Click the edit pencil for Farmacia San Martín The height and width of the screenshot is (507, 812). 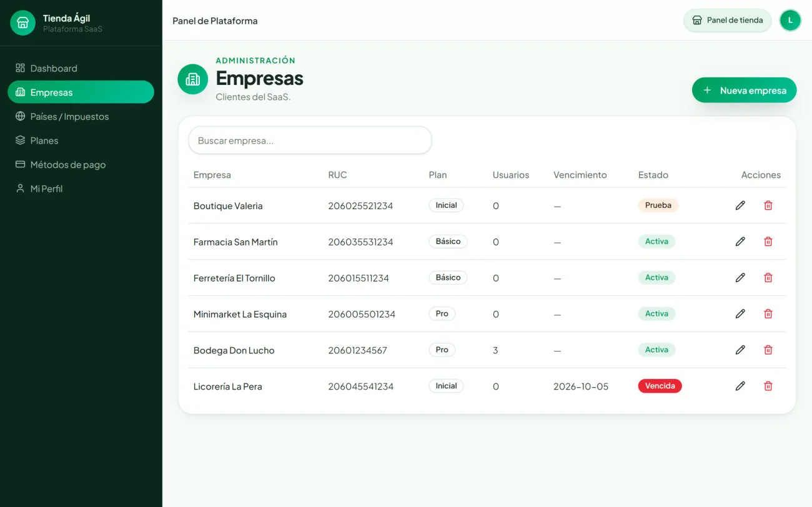[740, 242]
